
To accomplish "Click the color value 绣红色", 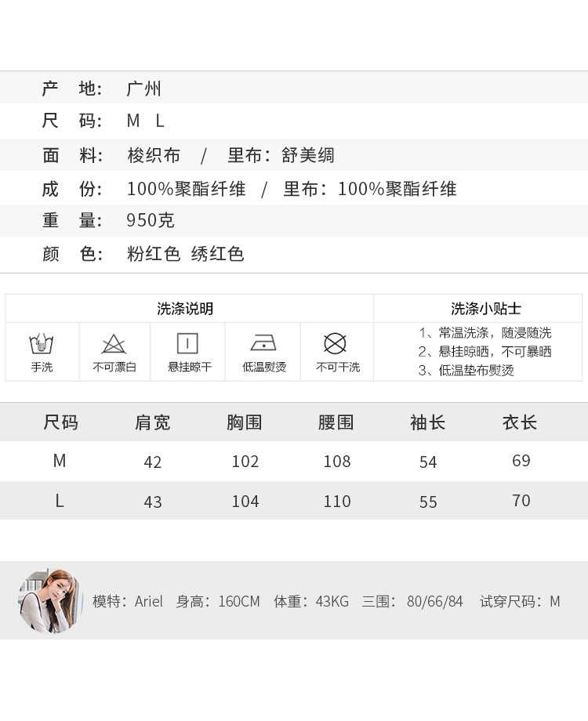I will [218, 254].
